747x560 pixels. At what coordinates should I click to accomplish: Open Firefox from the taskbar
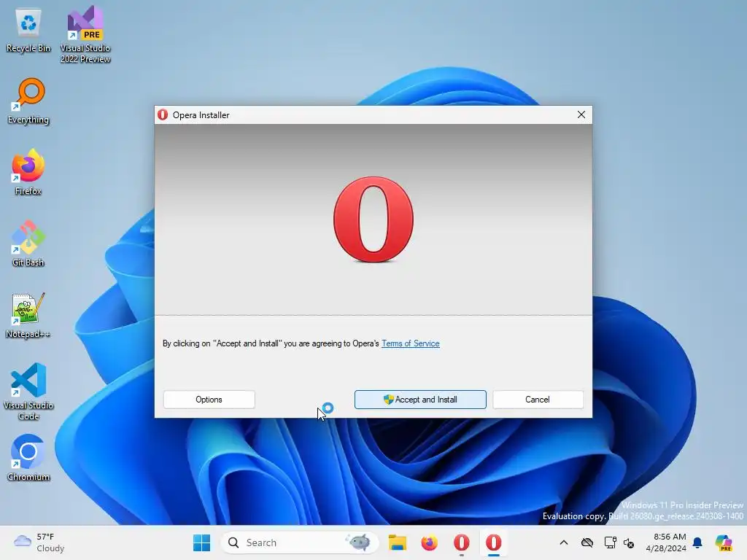[429, 542]
